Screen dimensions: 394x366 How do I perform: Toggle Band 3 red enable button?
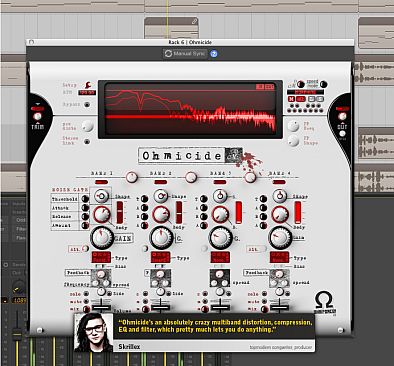(220, 182)
